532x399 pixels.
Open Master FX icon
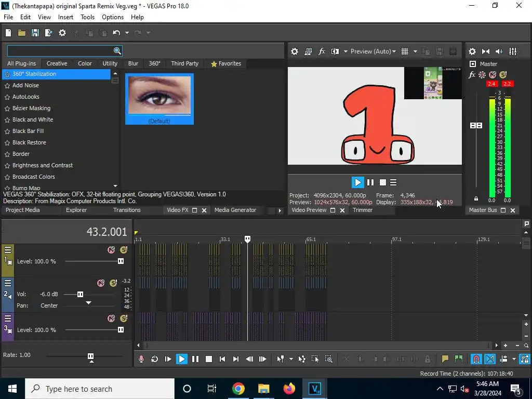pyautogui.click(x=472, y=75)
